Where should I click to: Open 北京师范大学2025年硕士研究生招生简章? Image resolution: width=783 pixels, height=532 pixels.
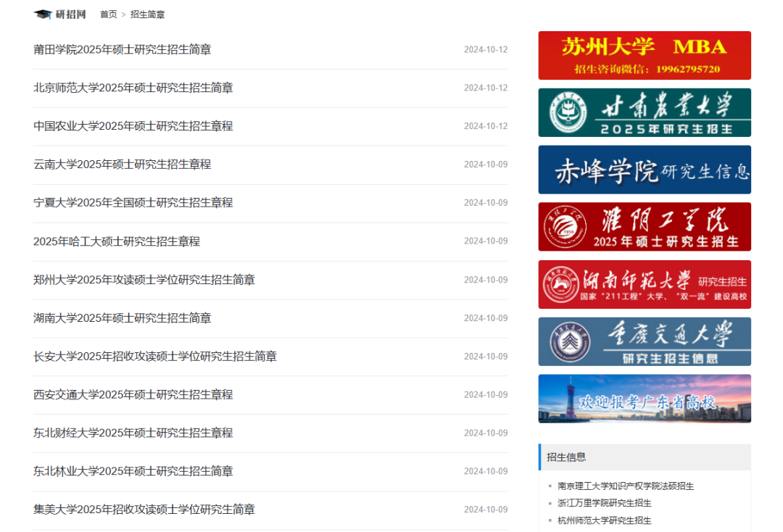[x=133, y=88]
